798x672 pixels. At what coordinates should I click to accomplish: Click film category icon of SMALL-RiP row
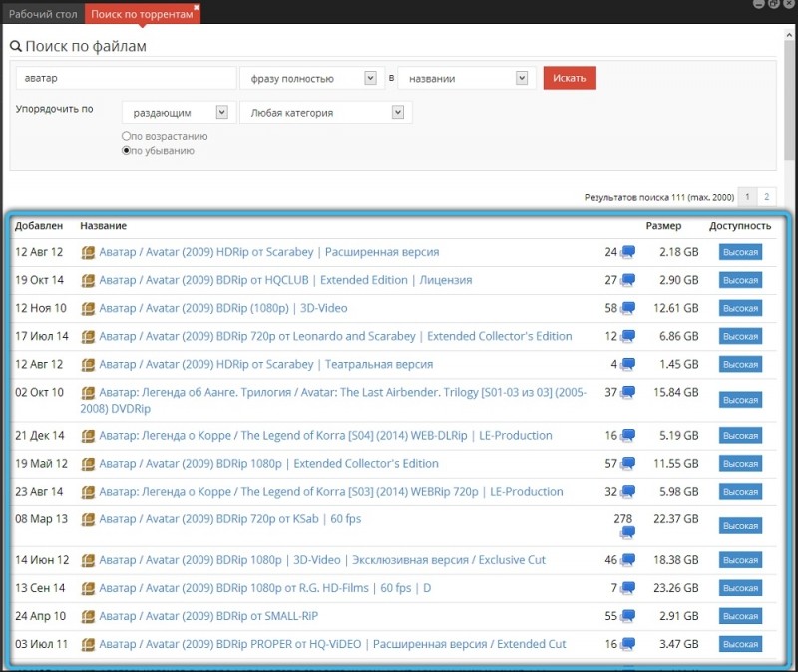(88, 616)
